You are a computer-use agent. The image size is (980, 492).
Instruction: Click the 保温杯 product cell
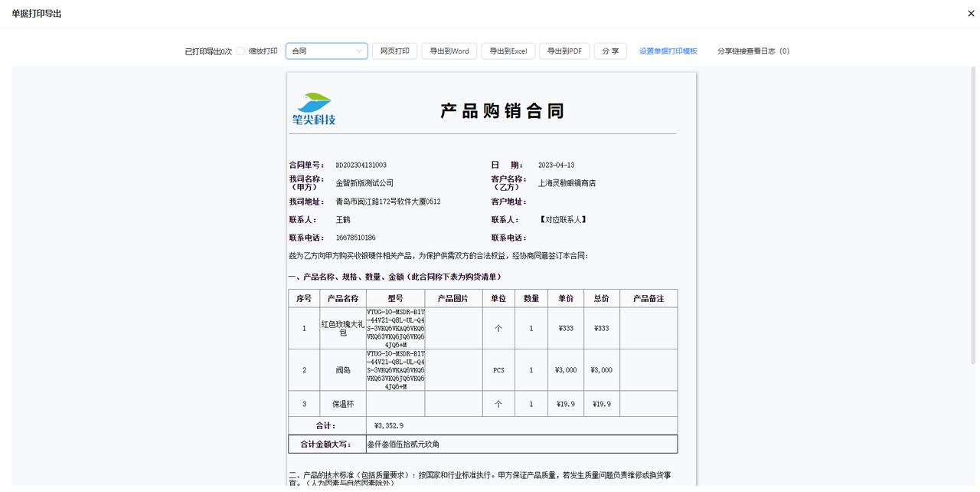(x=343, y=404)
